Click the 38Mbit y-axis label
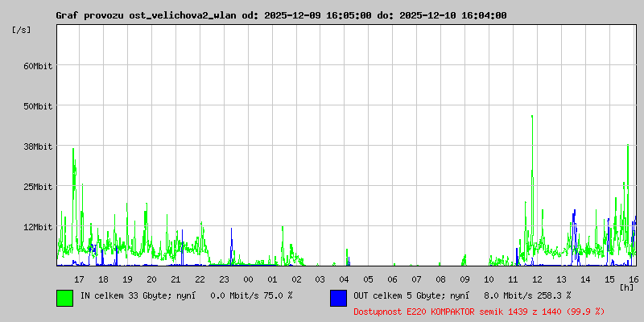The width and height of the screenshot is (644, 322). pyautogui.click(x=38, y=147)
